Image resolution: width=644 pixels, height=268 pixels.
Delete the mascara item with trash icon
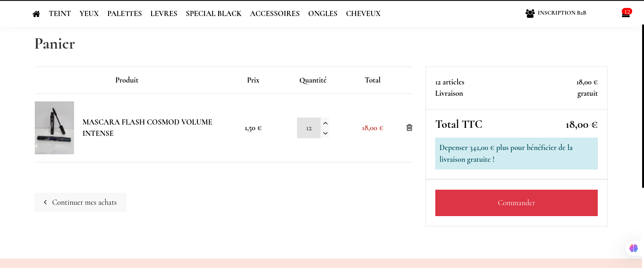tap(409, 127)
